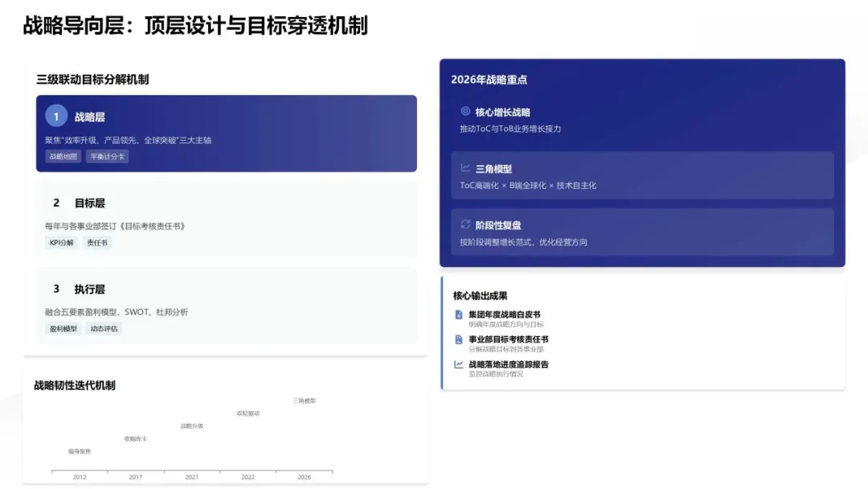Click the 战略升级 label on the timeline
This screenshot has height=489, width=868.
(x=191, y=426)
